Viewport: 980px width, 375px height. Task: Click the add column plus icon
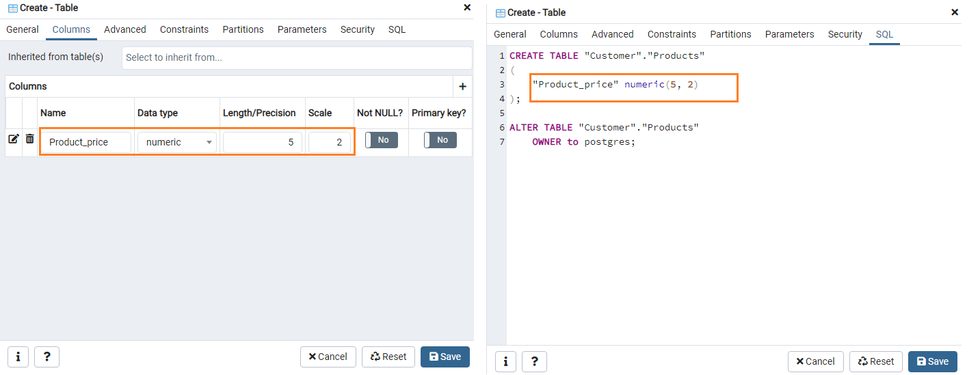[462, 87]
